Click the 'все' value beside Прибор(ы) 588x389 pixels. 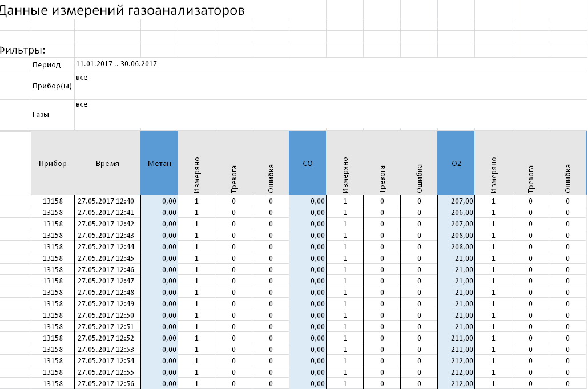pyautogui.click(x=82, y=77)
